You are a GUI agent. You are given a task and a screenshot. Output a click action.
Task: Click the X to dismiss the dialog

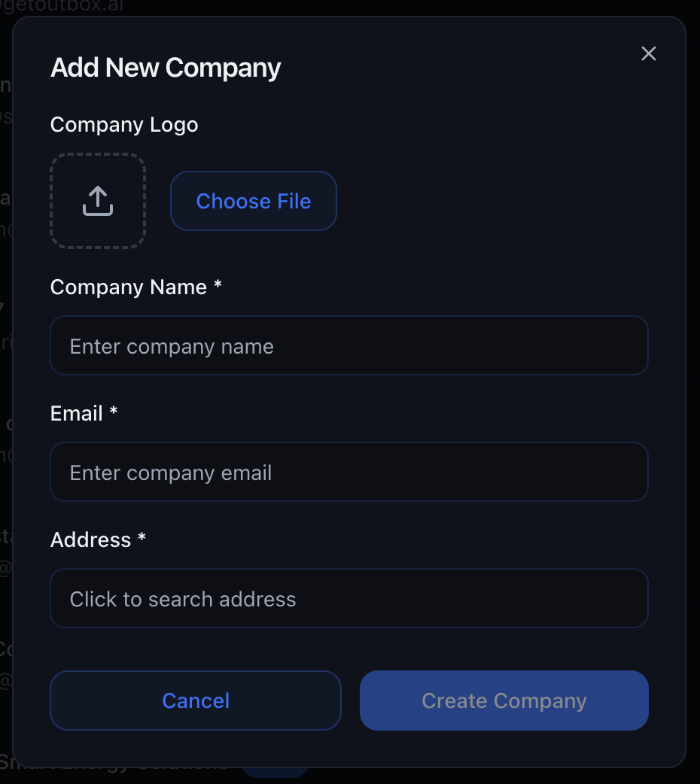[x=648, y=53]
